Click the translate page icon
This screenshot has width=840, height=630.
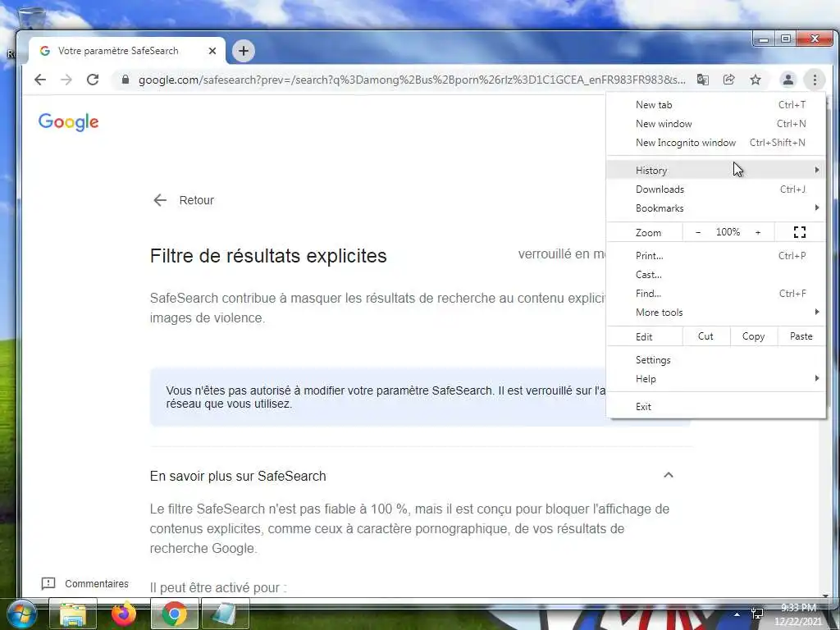coord(703,80)
